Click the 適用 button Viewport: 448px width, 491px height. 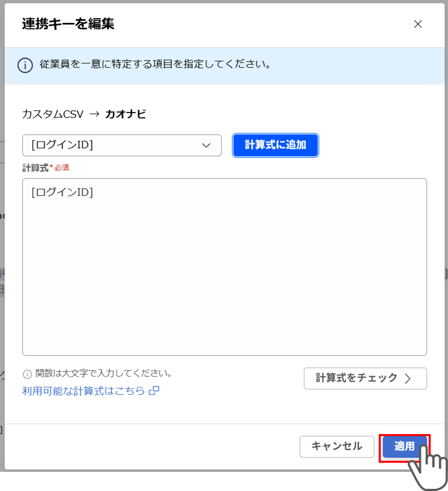(405, 447)
